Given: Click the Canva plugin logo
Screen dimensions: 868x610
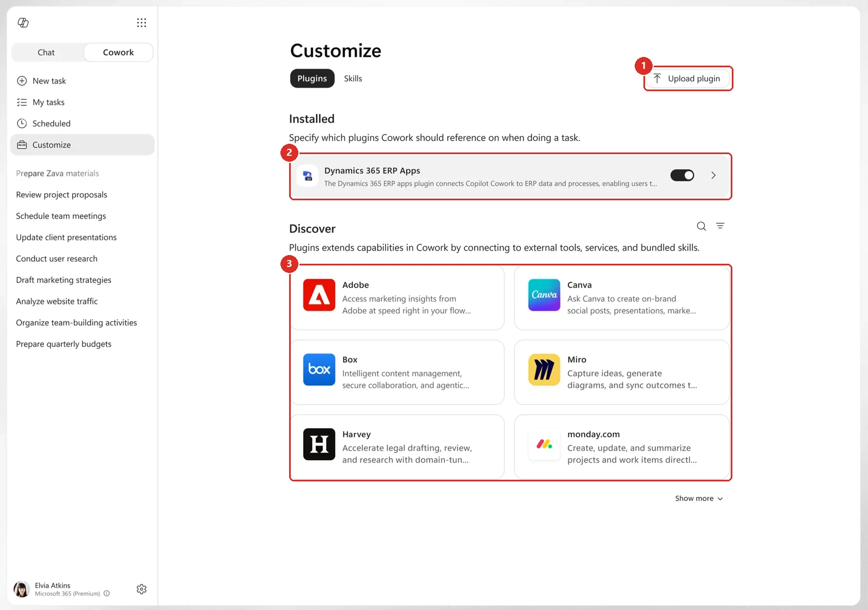Looking at the screenshot, I should (x=544, y=295).
